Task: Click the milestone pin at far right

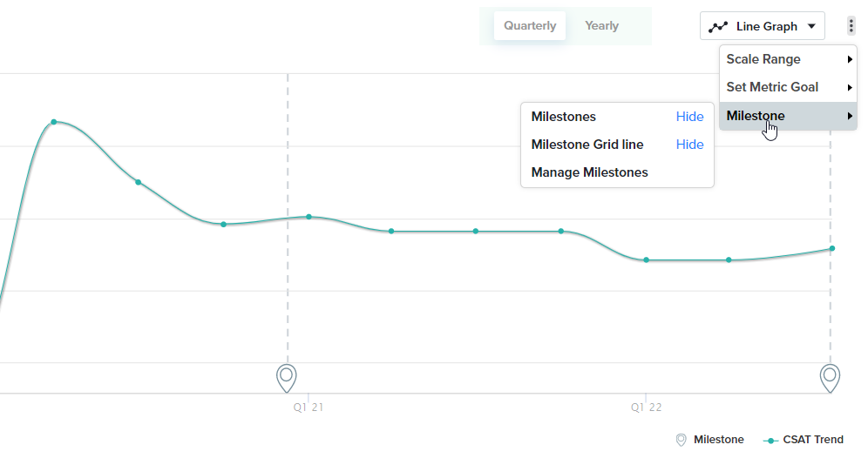Action: pyautogui.click(x=830, y=377)
